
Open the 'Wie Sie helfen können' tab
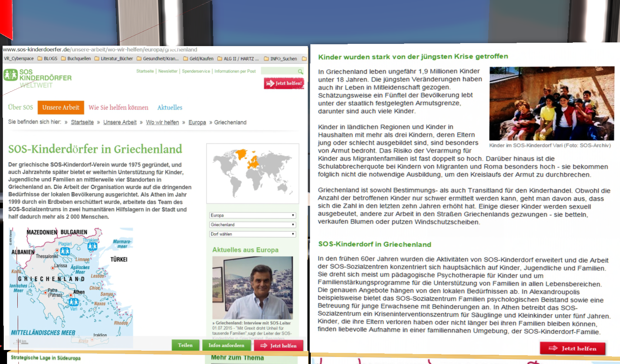(118, 108)
